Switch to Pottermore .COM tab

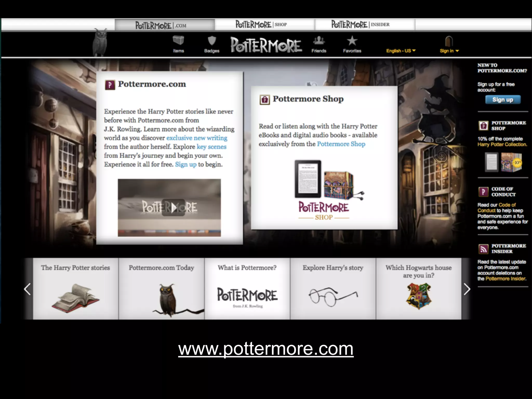point(165,25)
